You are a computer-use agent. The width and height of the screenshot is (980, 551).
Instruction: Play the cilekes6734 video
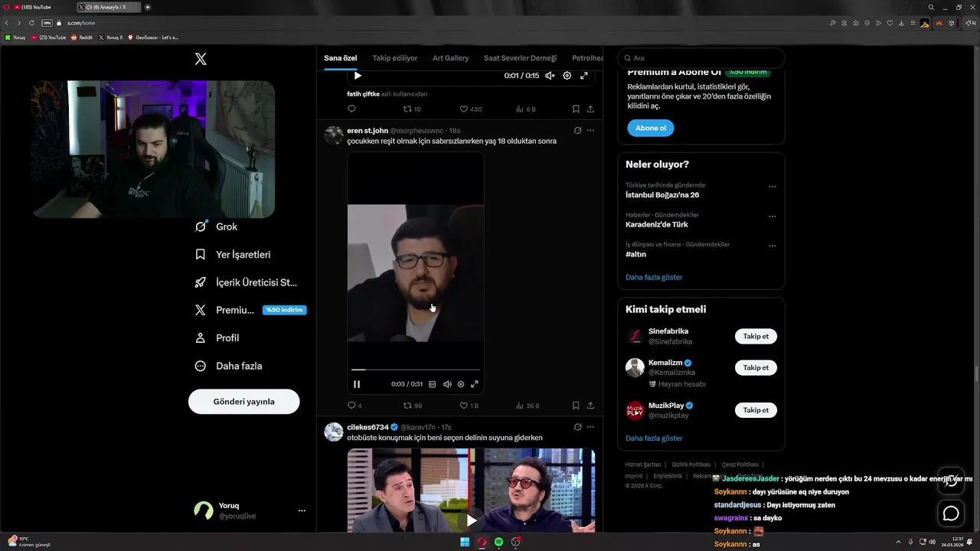tap(471, 520)
